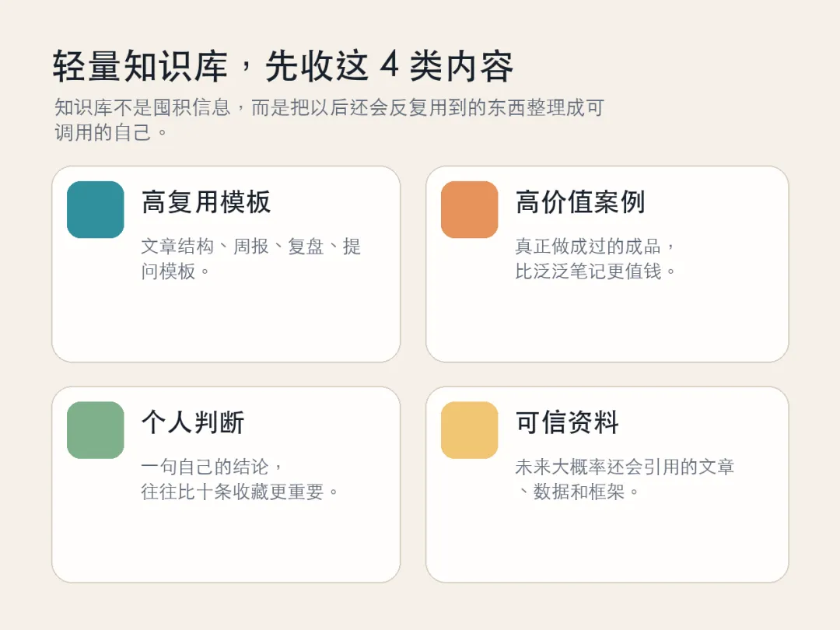Click the subtitle line starting with 知识库不是囤积信息
Viewport: 840px width, 630px height.
pyautogui.click(x=329, y=107)
